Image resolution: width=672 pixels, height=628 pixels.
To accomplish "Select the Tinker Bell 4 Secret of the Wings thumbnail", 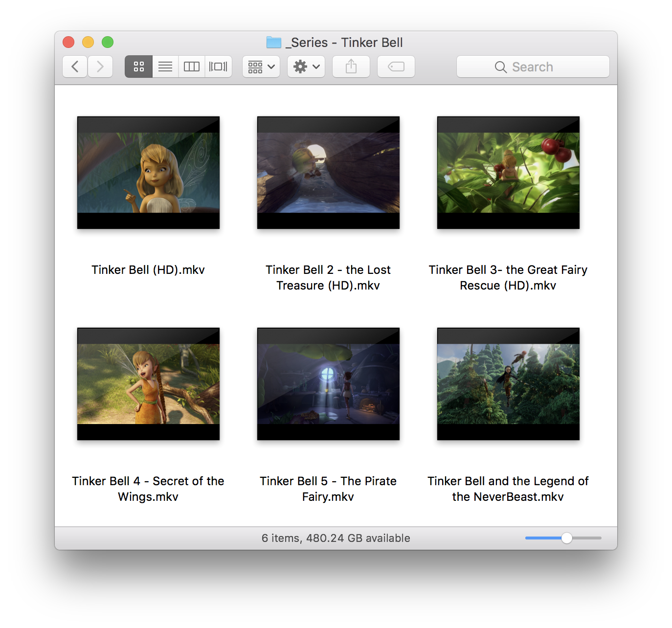I will (148, 384).
